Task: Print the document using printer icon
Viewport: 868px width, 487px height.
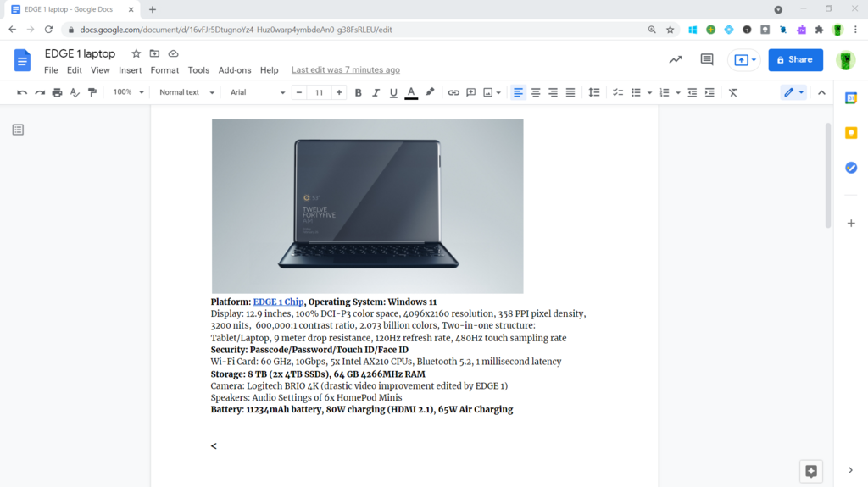Action: [x=57, y=92]
